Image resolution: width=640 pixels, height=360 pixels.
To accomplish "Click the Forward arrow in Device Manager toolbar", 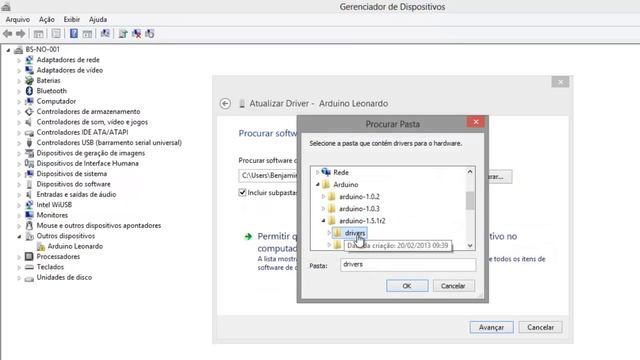I will [20, 34].
